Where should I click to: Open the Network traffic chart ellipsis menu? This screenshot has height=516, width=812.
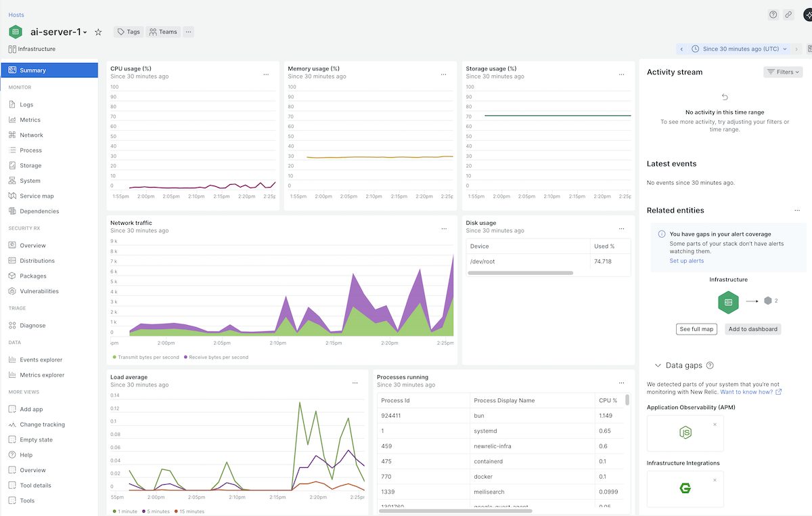click(444, 229)
